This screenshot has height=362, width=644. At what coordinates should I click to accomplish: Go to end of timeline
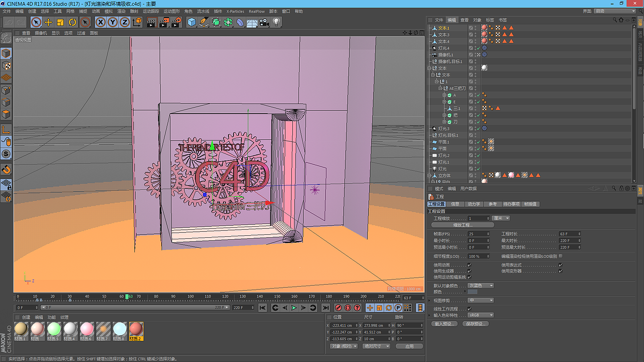326,308
